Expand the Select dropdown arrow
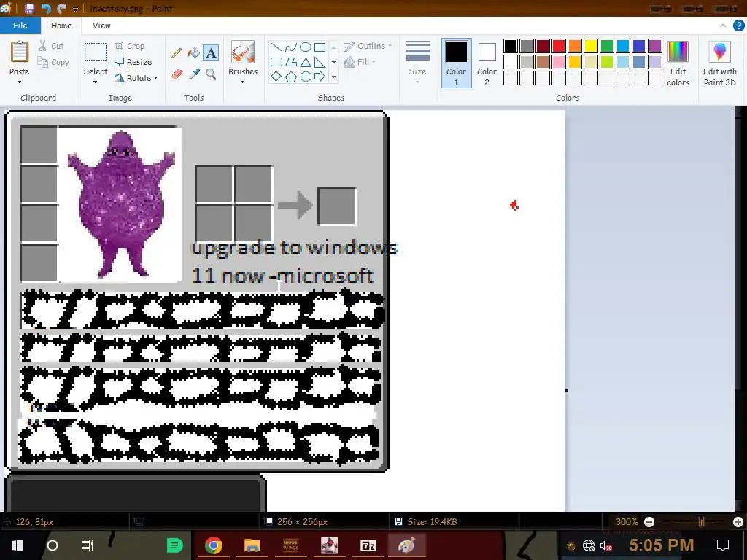 (x=96, y=82)
